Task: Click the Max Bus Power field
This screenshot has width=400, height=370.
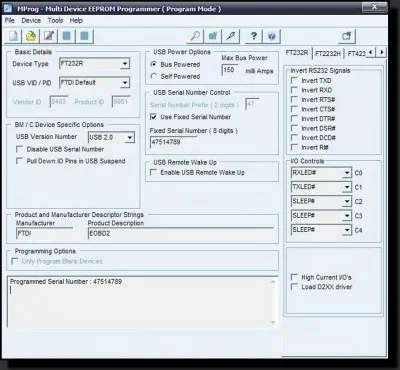Action: click(230, 70)
